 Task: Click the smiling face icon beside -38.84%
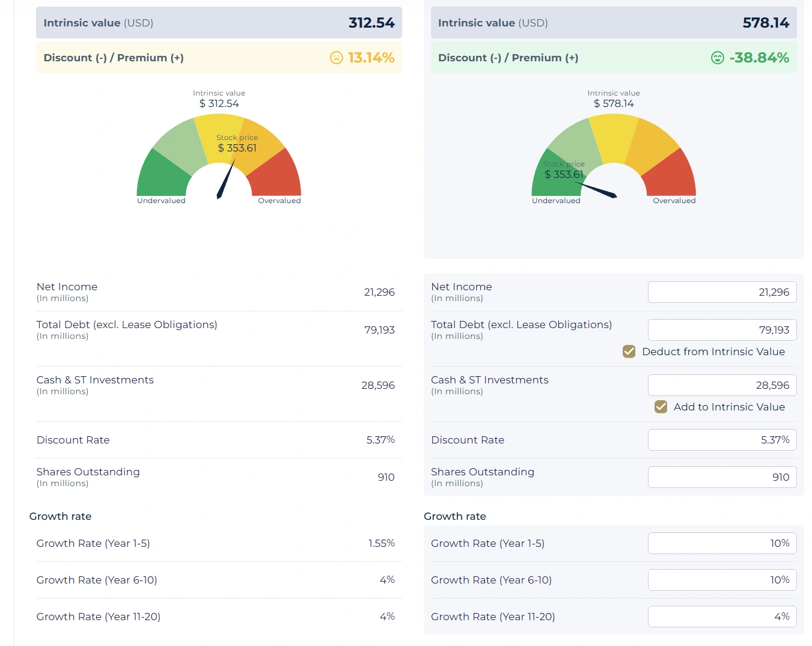[x=718, y=58]
